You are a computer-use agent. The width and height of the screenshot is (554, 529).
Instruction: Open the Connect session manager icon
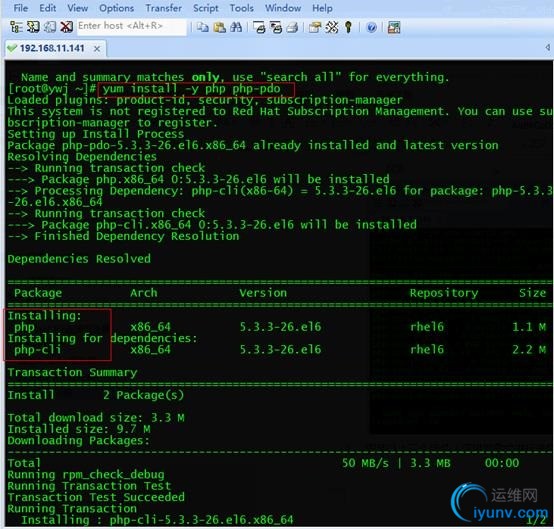16,27
